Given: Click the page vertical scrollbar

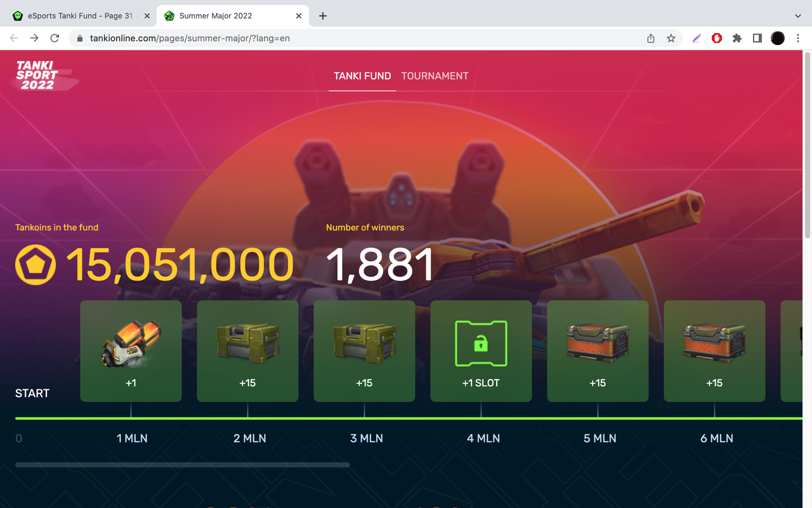Looking at the screenshot, I should click(x=808, y=145).
